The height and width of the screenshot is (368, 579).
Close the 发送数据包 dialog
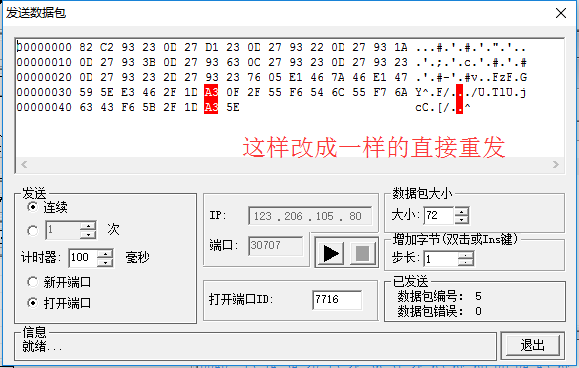point(561,13)
